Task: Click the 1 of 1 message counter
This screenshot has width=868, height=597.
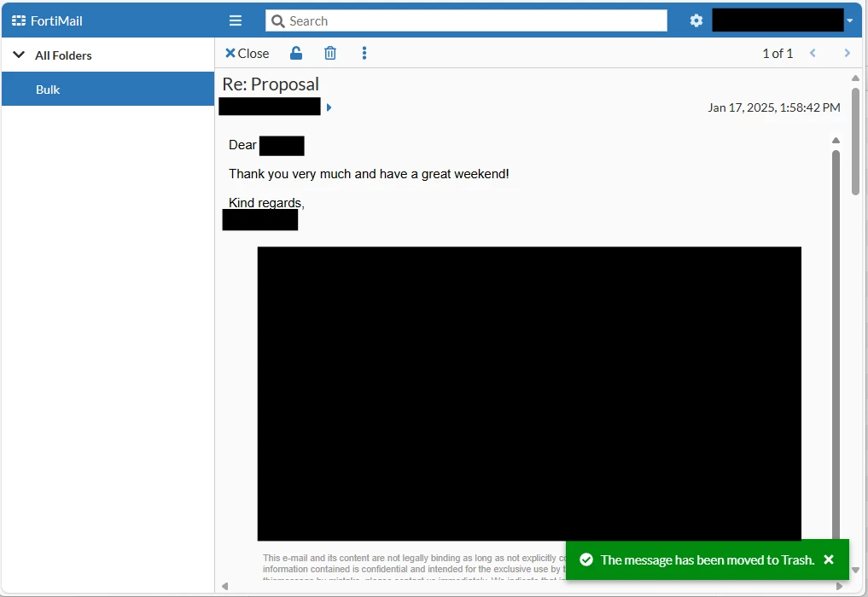Action: 778,53
